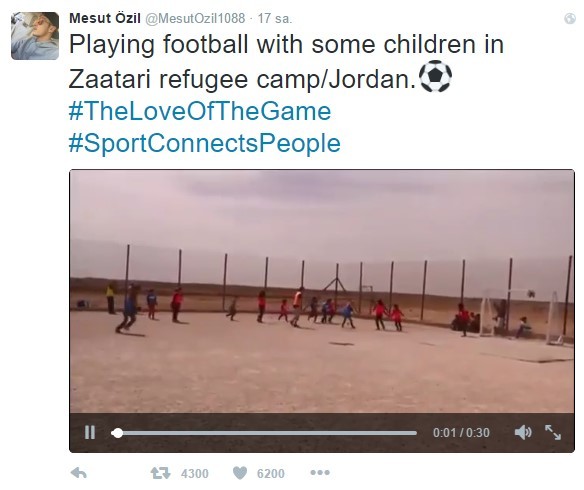The height and width of the screenshot is (490, 584).
Task: Reply to the tweet arrow icon
Action: click(79, 473)
